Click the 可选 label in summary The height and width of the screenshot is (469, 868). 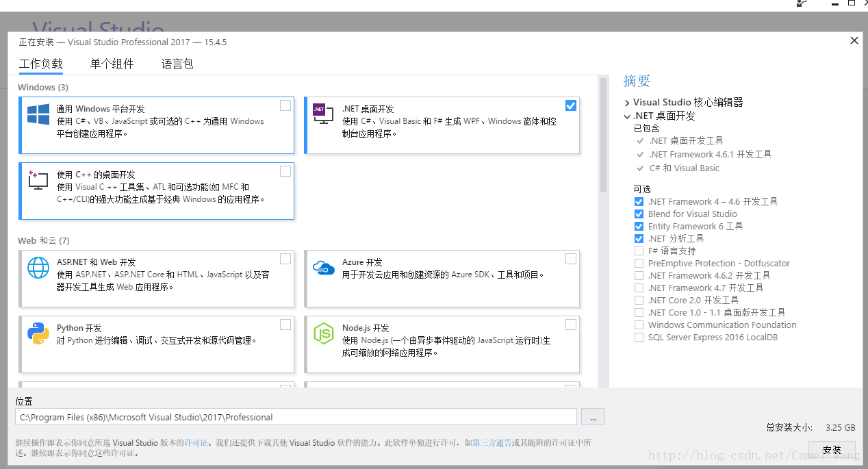[642, 189]
